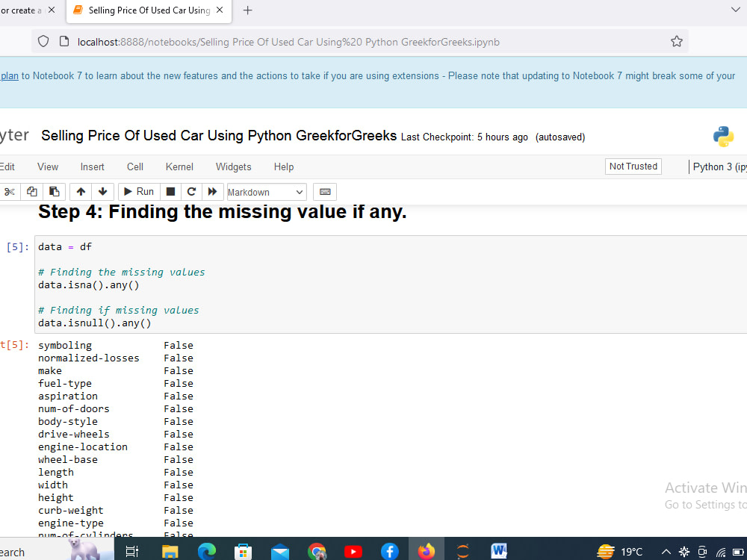747x560 pixels.
Task: Open the Widgets menu
Action: [x=233, y=167]
